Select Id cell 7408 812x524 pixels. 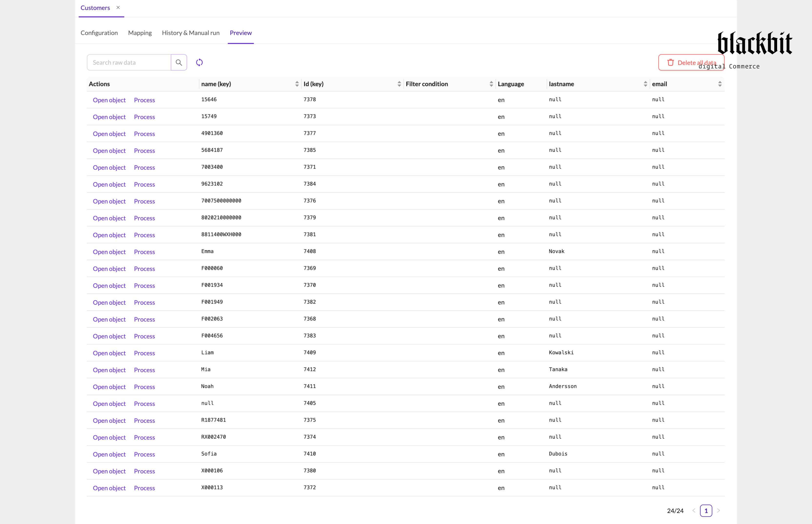310,251
